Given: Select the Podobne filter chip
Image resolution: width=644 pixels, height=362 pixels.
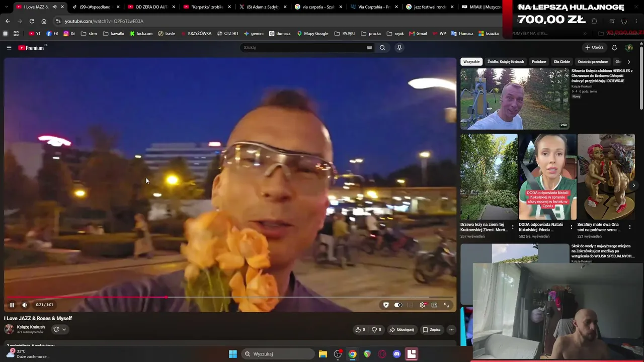Looking at the screenshot, I should click(x=539, y=62).
